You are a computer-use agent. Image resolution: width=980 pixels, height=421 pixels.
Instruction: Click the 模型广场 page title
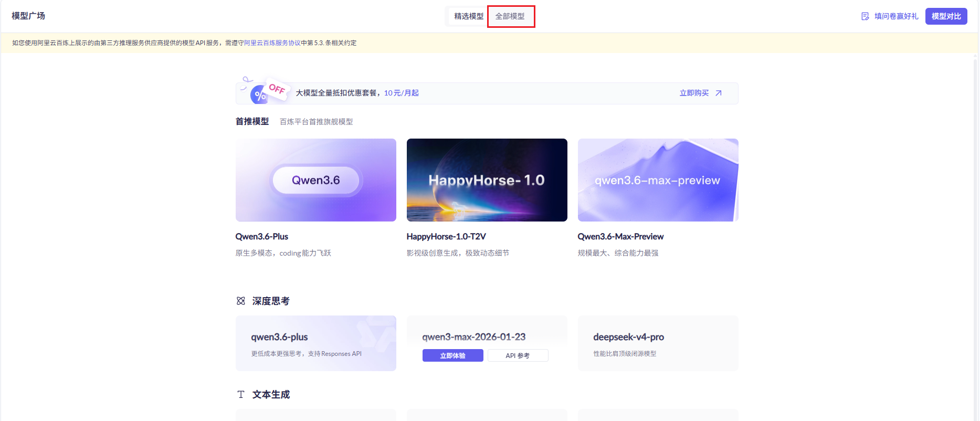point(28,16)
